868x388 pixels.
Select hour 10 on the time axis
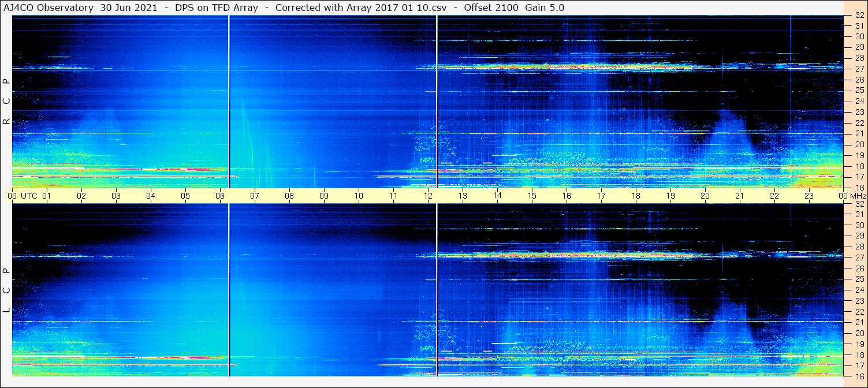tap(359, 196)
